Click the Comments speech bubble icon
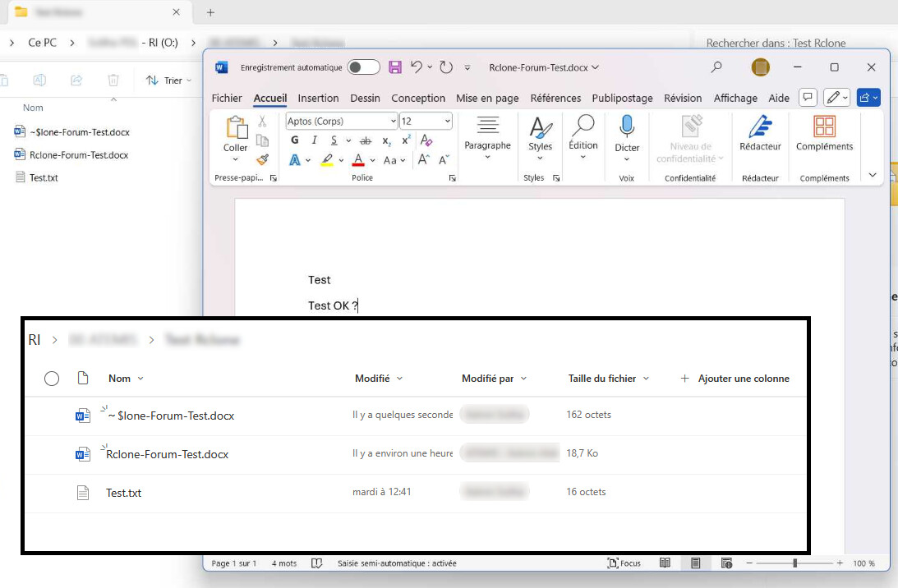The width and height of the screenshot is (898, 588). pyautogui.click(x=808, y=98)
